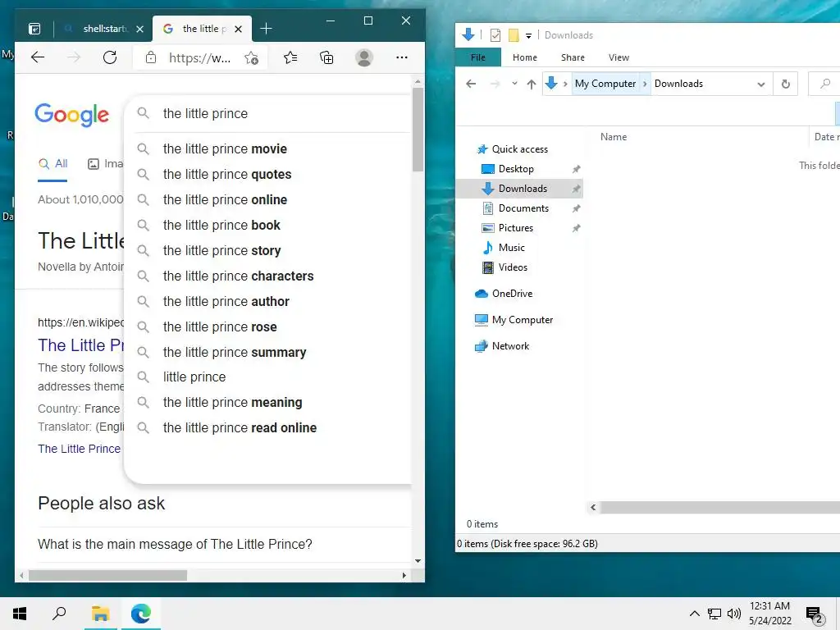
Task: Close the little prince tab
Action: pyautogui.click(x=239, y=29)
